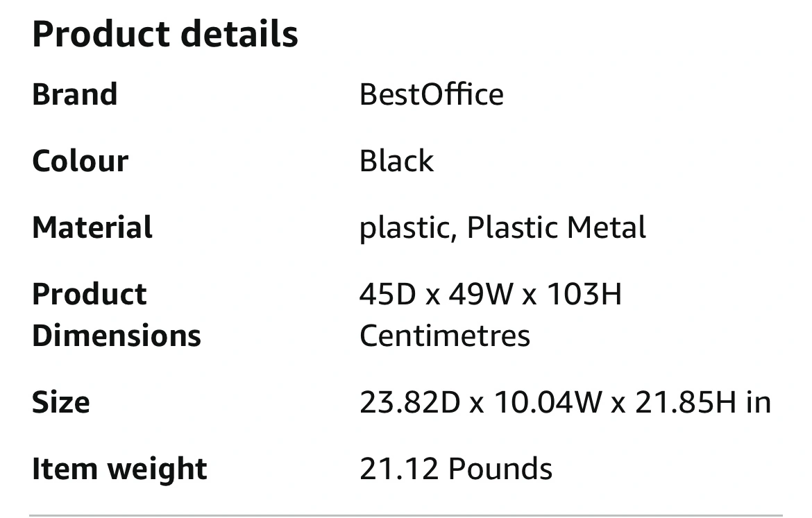The width and height of the screenshot is (812, 518).
Task: Select the word Metal in material value
Action: coord(606,227)
